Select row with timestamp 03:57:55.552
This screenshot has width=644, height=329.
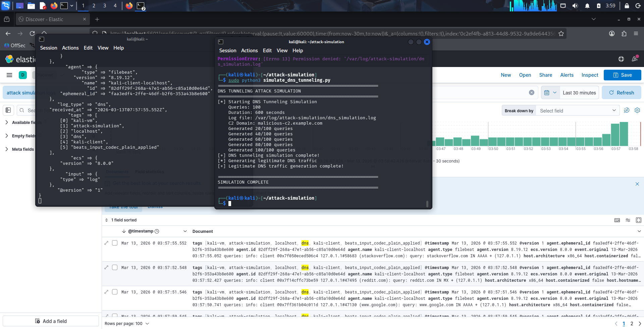tap(115, 243)
